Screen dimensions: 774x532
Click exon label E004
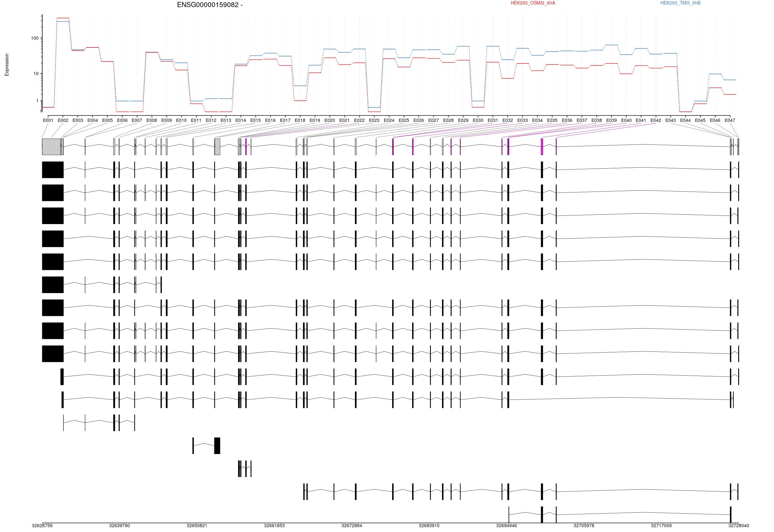[x=93, y=120]
